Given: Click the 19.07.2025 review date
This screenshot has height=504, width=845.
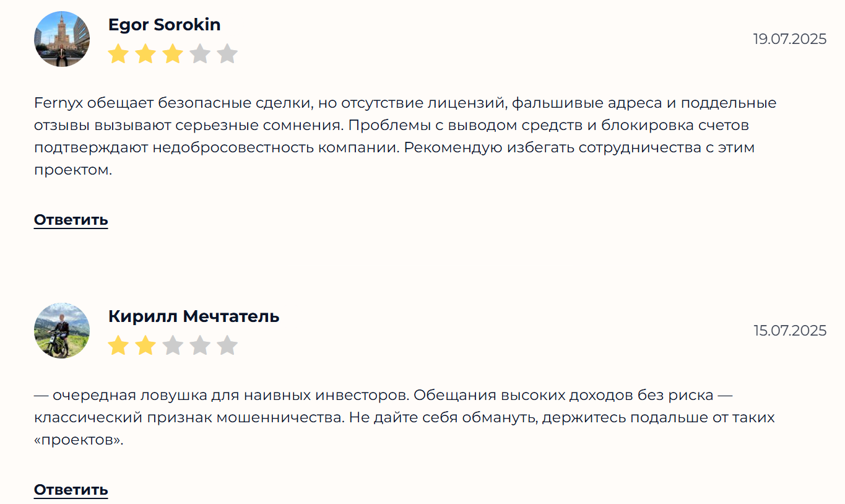Looking at the screenshot, I should (x=789, y=39).
